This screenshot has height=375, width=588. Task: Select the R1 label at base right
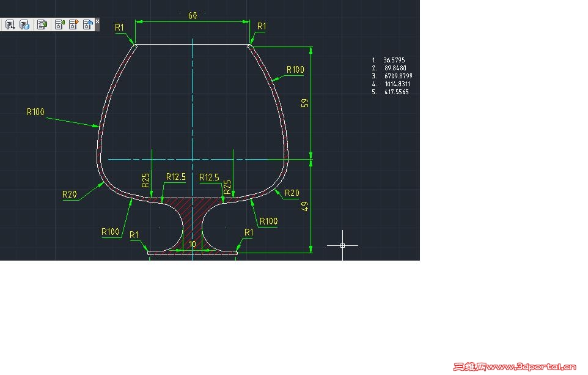[249, 232]
